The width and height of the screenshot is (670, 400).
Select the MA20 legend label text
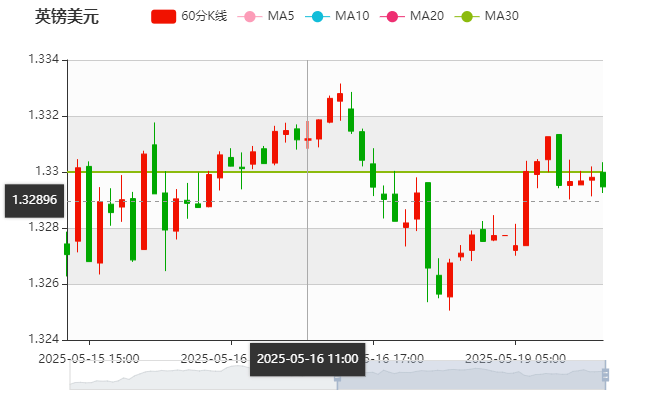click(x=427, y=16)
